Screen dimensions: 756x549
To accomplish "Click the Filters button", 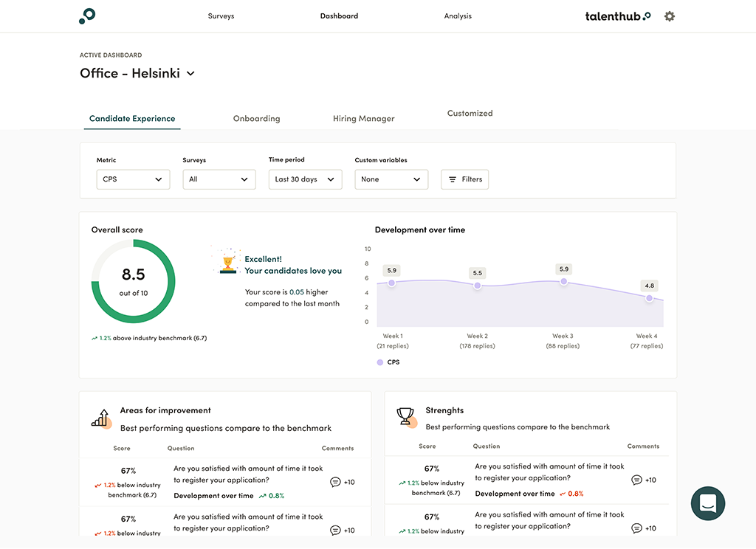I will click(464, 179).
